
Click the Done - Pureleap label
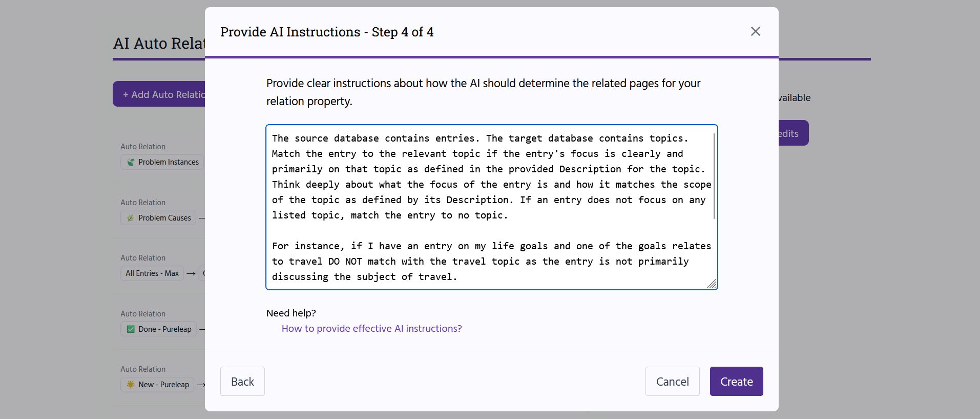click(x=164, y=329)
